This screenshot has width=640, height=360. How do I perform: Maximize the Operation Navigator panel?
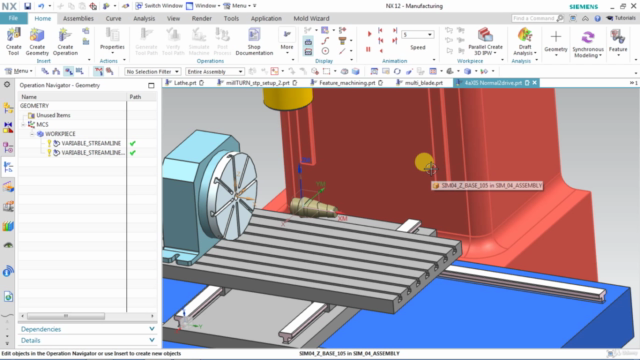(151, 85)
